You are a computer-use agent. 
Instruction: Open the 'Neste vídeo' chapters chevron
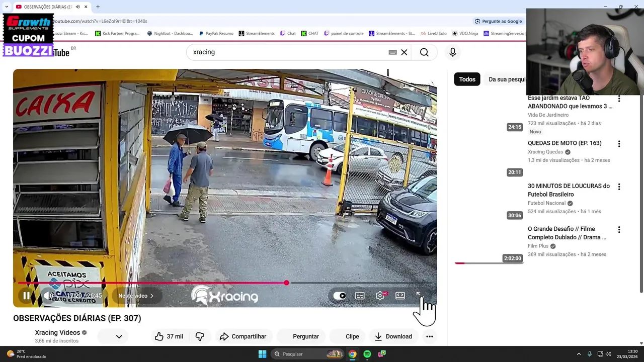point(136,296)
